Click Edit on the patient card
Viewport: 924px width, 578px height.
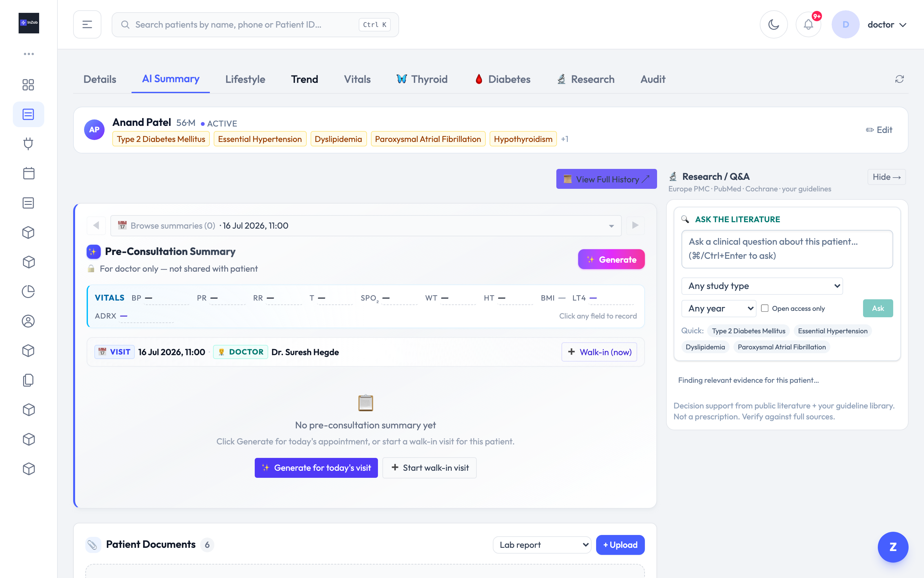pos(879,130)
